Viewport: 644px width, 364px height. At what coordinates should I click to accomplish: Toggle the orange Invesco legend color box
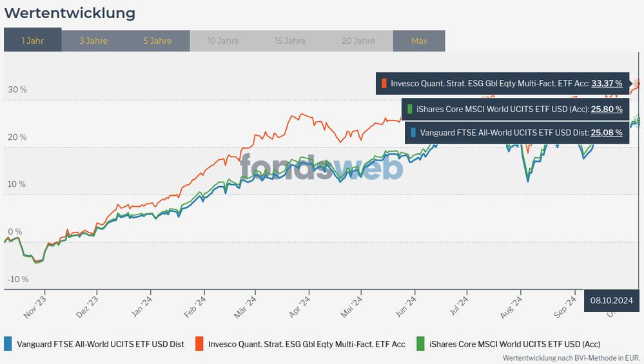click(199, 344)
